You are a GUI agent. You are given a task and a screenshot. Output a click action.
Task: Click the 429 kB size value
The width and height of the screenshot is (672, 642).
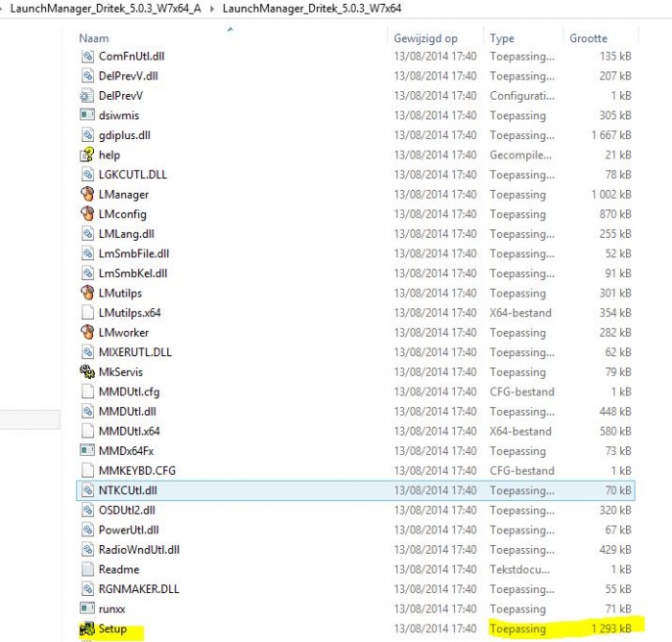pos(615,550)
